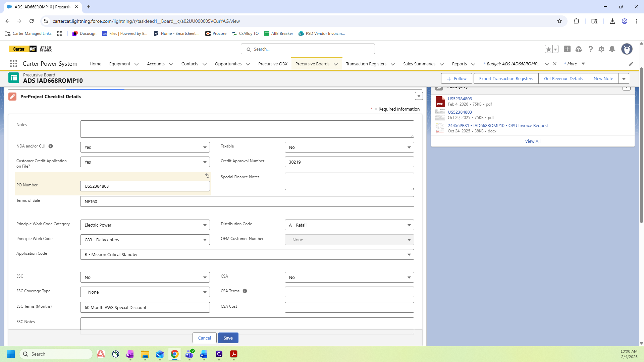Open the View All files link
The width and height of the screenshot is (644, 362).
533,141
